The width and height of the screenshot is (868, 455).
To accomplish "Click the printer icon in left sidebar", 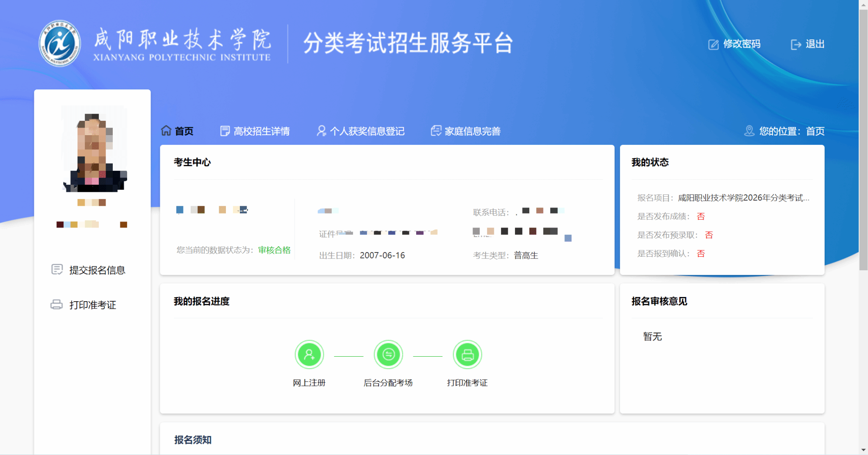I will pyautogui.click(x=56, y=305).
